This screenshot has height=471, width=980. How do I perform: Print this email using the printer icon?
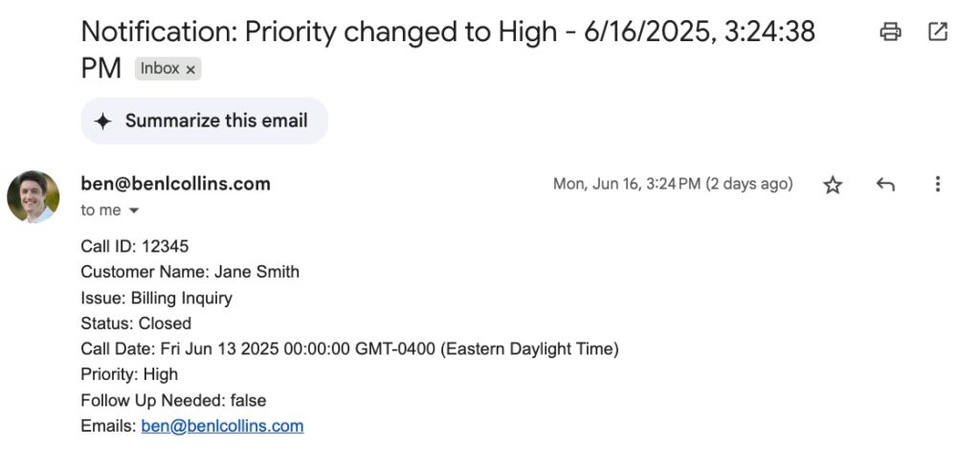point(890,33)
